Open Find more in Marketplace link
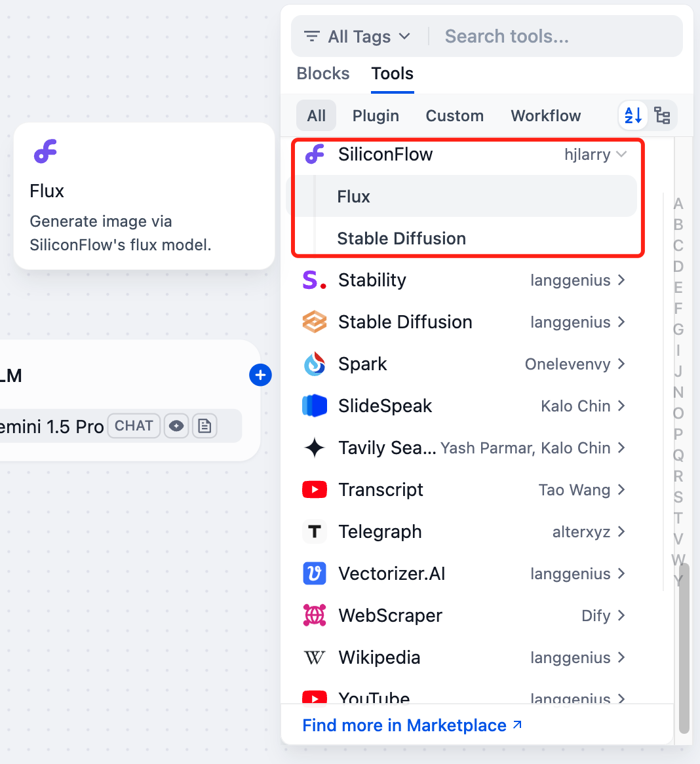Screen dimensions: 700x764 point(412,725)
